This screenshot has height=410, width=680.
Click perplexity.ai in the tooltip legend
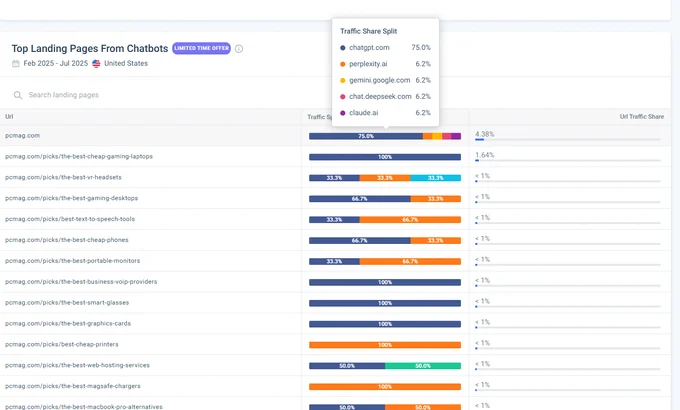(x=368, y=64)
